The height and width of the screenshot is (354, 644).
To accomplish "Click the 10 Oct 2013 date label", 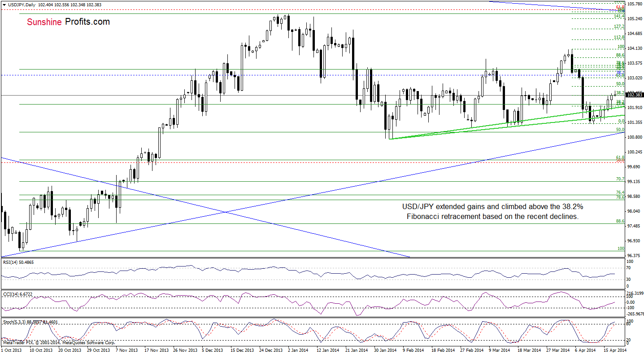I will coord(41,350).
